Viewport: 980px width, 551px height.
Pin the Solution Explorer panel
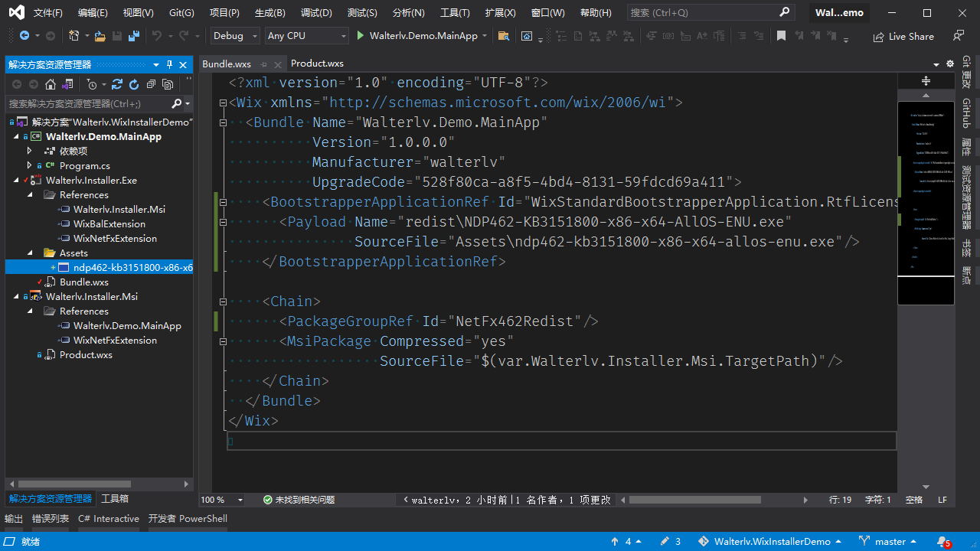(169, 65)
